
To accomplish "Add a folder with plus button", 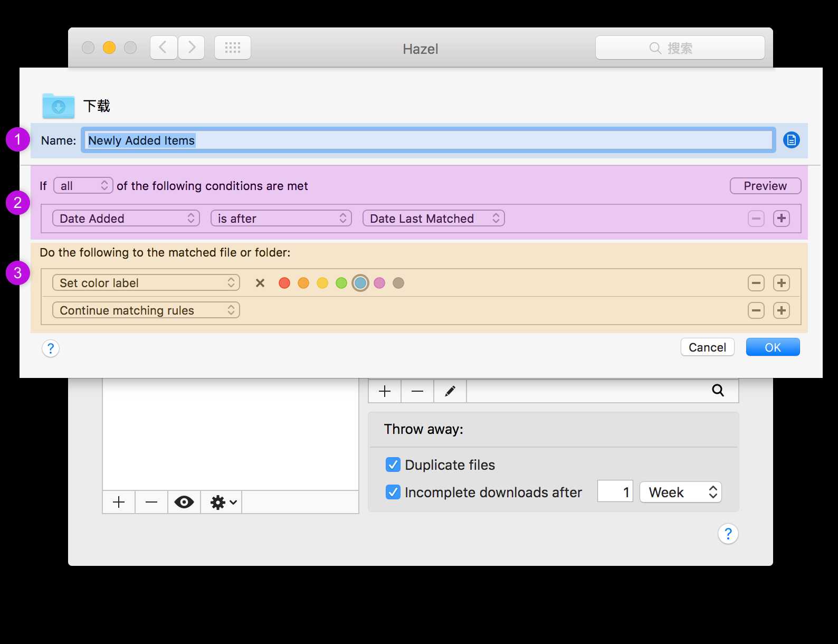I will click(119, 502).
